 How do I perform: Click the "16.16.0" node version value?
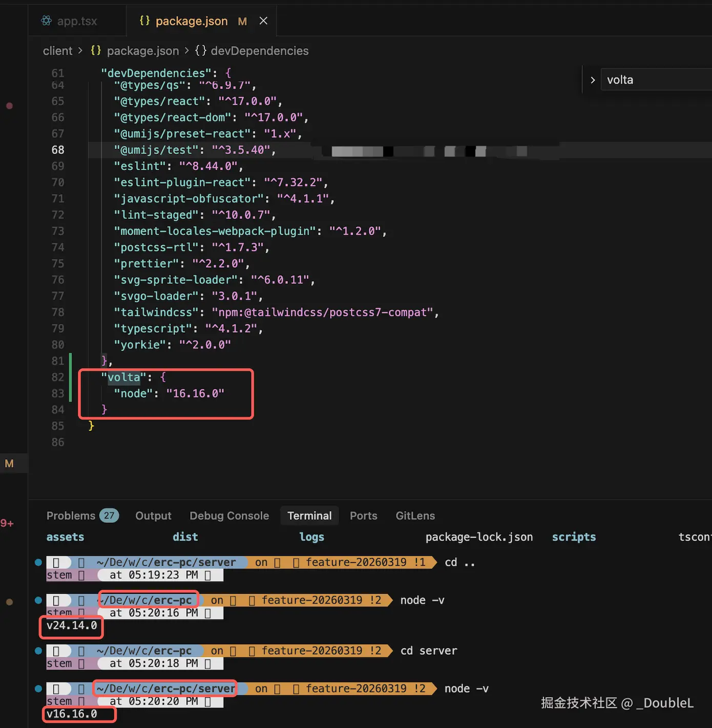195,394
